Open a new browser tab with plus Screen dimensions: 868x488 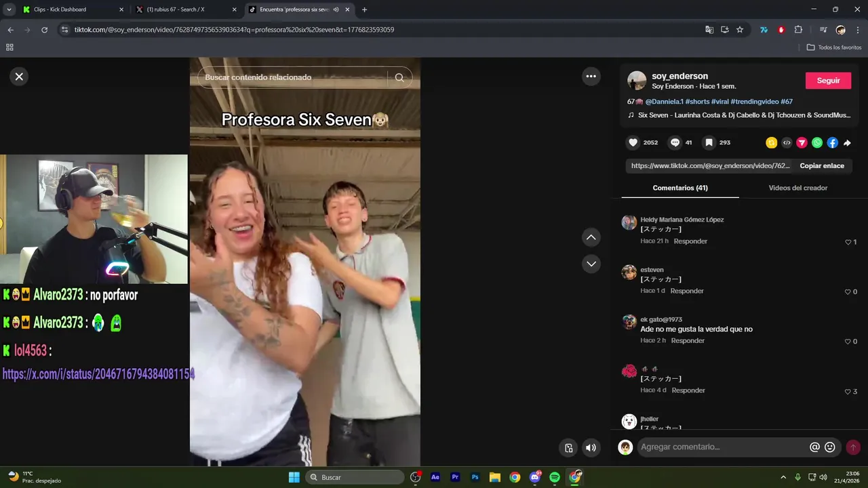[x=364, y=9]
